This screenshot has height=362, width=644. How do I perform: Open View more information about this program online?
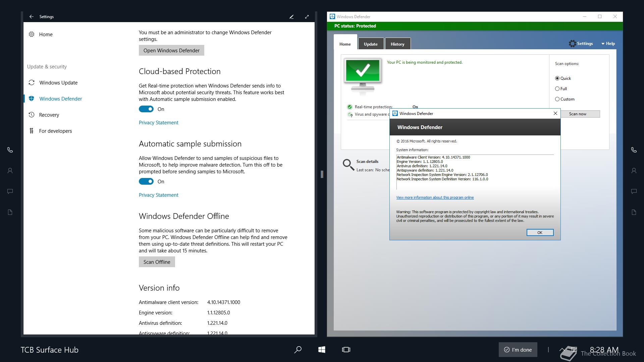(435, 197)
